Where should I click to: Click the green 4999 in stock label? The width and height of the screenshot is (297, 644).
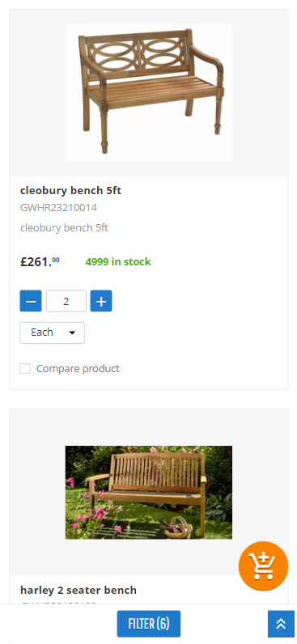(118, 261)
